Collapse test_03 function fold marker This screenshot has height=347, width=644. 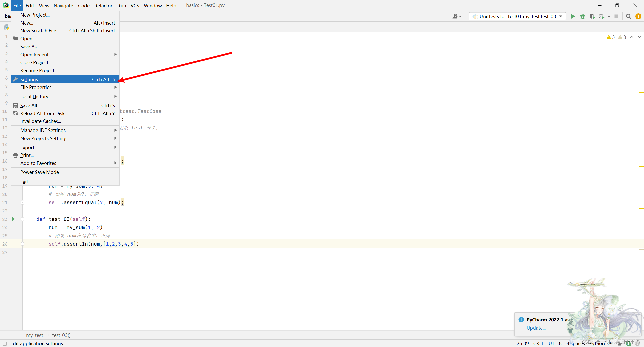(22, 219)
